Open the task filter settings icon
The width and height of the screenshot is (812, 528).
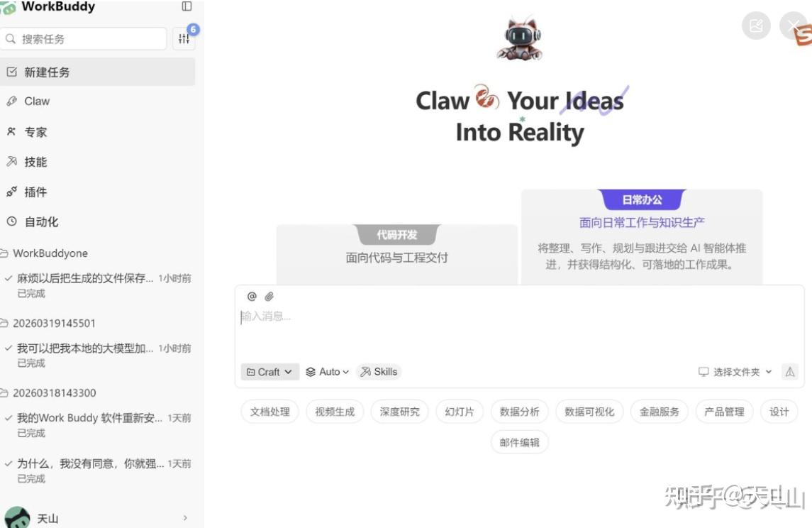184,39
